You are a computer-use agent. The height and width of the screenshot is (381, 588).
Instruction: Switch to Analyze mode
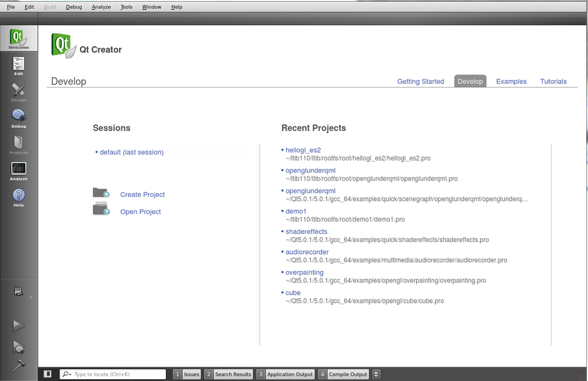18,171
